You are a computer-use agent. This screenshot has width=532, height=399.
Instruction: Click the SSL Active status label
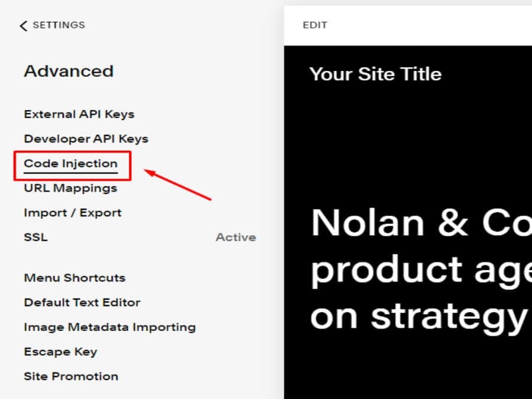[x=235, y=238]
